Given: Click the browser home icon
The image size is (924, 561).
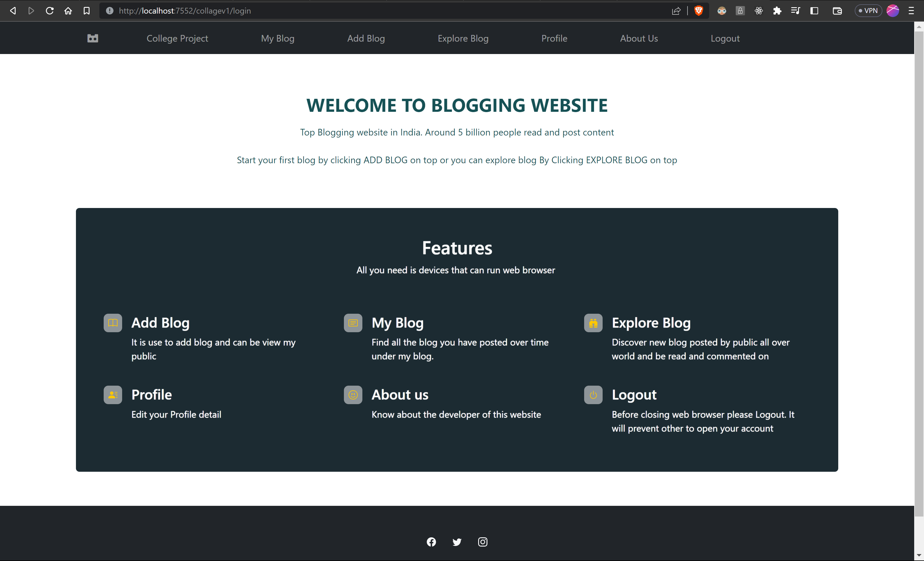Looking at the screenshot, I should (x=68, y=10).
